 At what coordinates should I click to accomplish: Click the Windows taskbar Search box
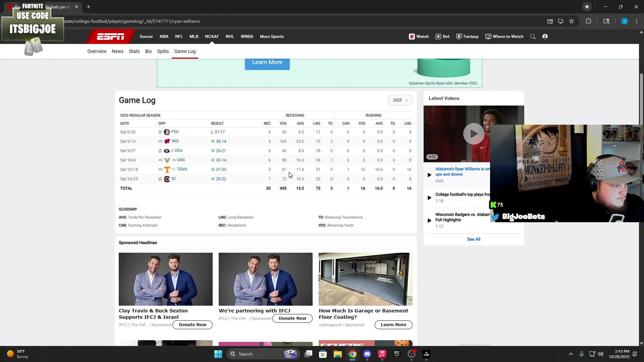[262, 354]
